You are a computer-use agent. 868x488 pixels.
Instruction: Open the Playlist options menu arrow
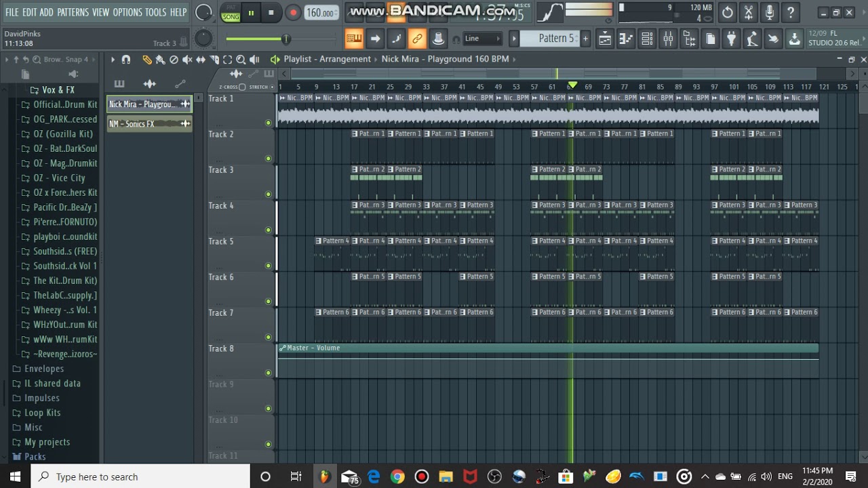click(x=113, y=60)
